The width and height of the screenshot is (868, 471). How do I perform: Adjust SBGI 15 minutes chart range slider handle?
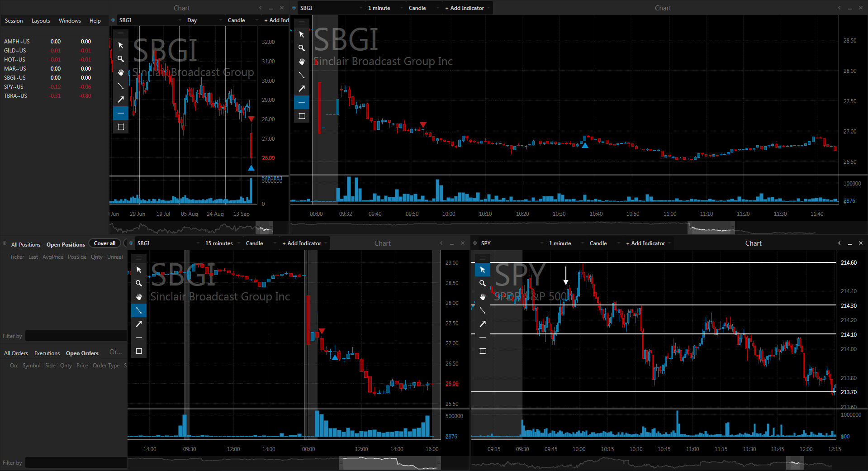[x=390, y=463]
